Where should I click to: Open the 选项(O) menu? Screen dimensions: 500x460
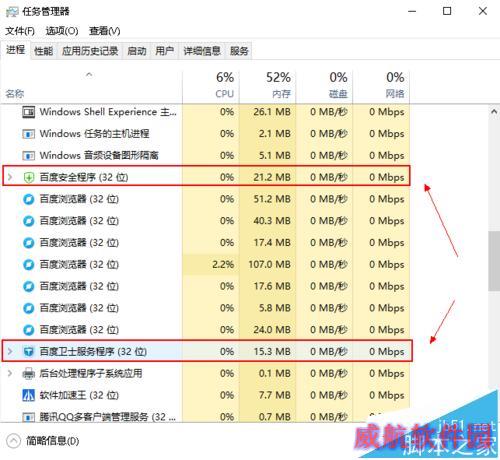62,31
